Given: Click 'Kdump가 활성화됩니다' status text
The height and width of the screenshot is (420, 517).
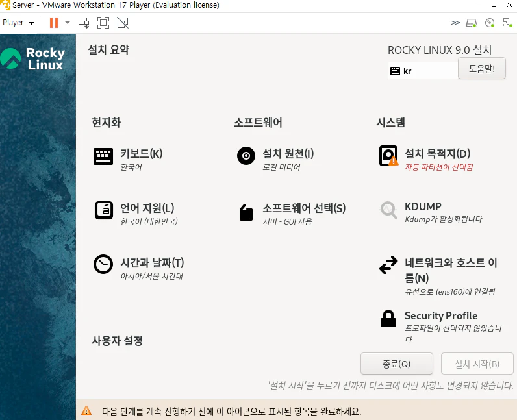Looking at the screenshot, I should [x=444, y=219].
